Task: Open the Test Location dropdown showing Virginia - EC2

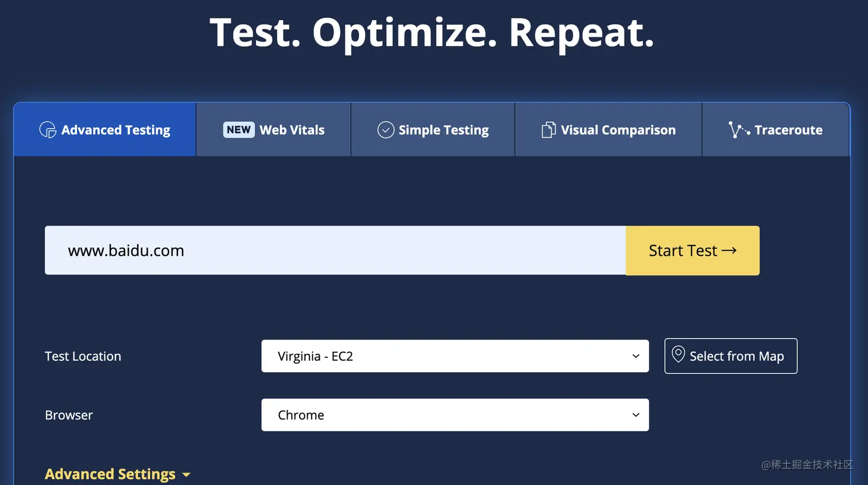Action: coord(455,356)
